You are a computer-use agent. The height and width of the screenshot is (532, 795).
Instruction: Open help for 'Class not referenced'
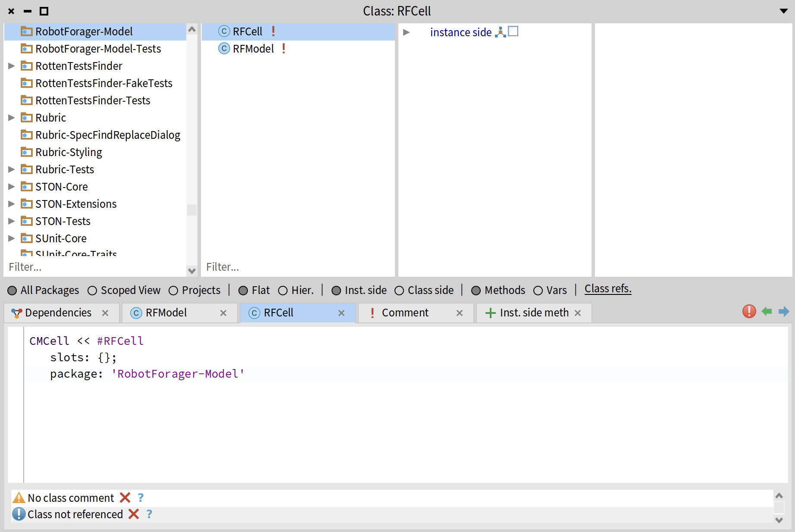point(149,514)
